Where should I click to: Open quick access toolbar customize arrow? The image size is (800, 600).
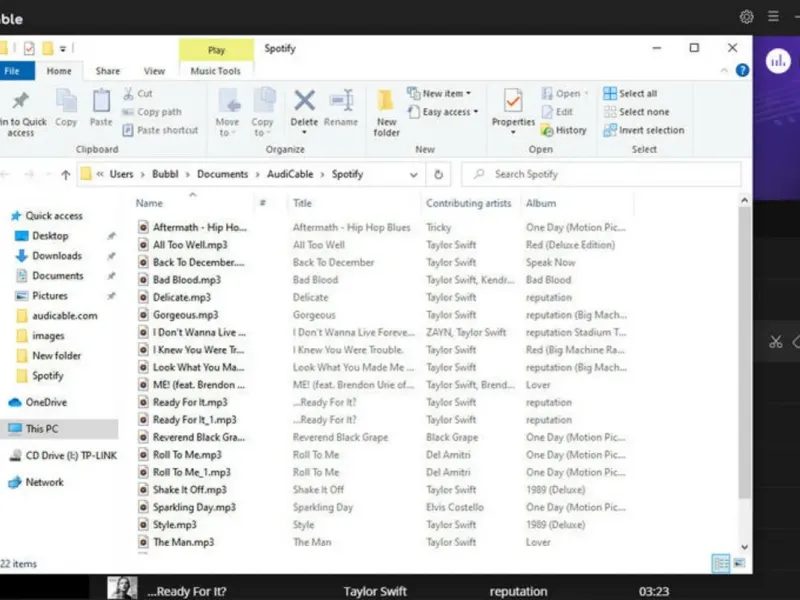pyautogui.click(x=63, y=49)
